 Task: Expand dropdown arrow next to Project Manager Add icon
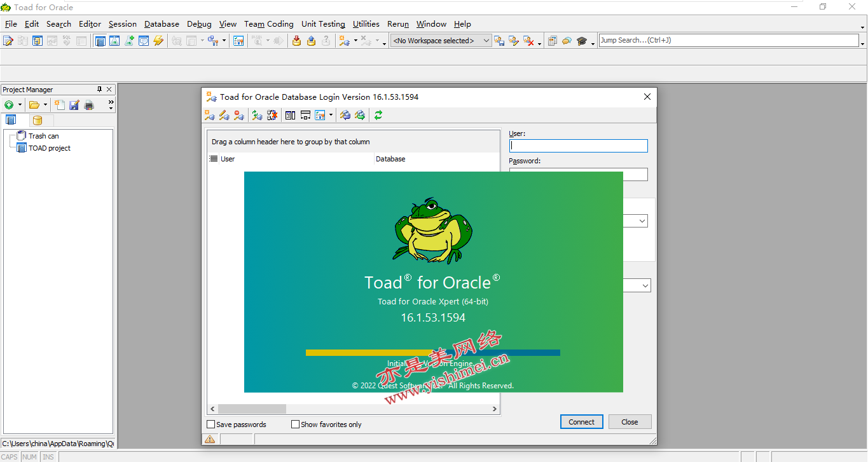[20, 105]
